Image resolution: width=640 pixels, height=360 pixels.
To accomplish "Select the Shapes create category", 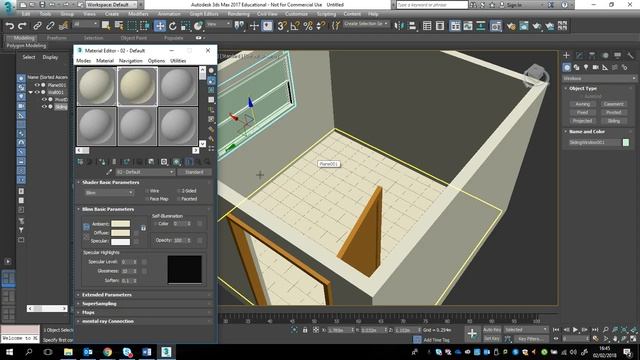I will (576, 67).
